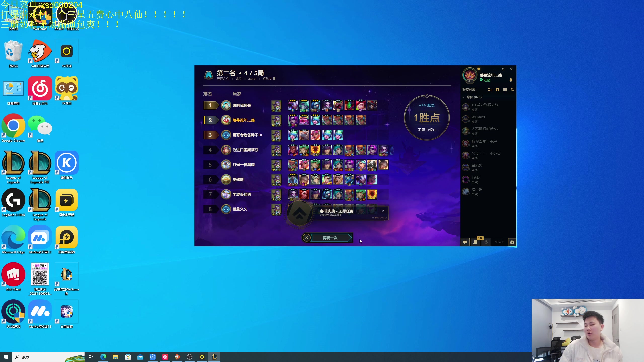Open Task View on taskbar

click(x=91, y=357)
